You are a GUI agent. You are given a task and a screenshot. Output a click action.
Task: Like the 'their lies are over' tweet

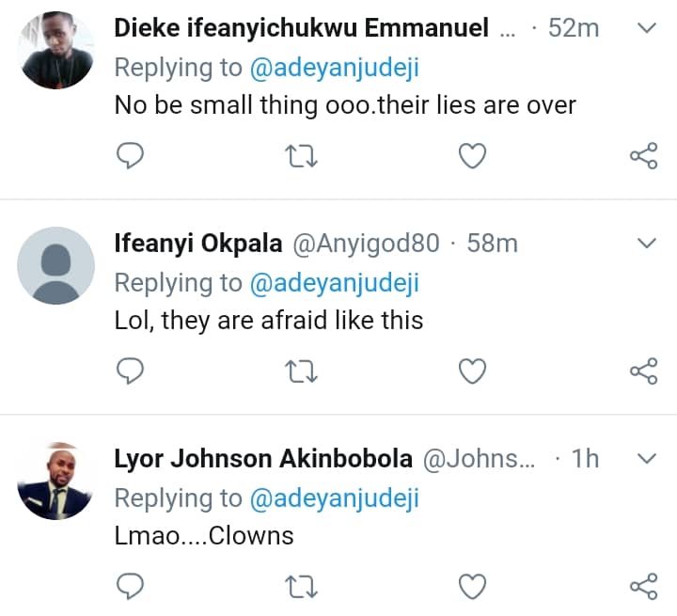coord(471,155)
